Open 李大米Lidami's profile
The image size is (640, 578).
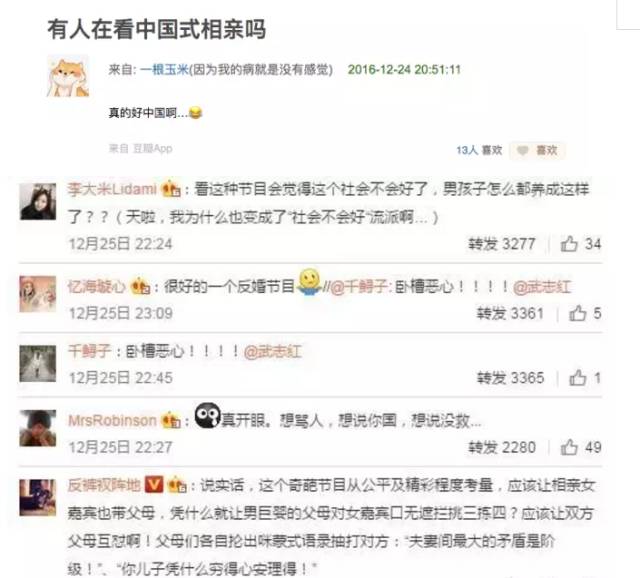(x=112, y=189)
